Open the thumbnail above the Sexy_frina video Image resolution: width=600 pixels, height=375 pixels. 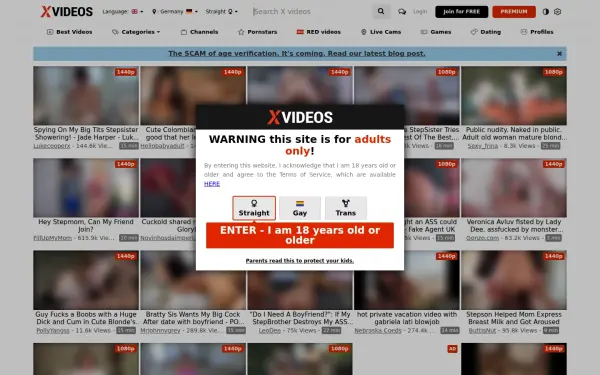514,96
